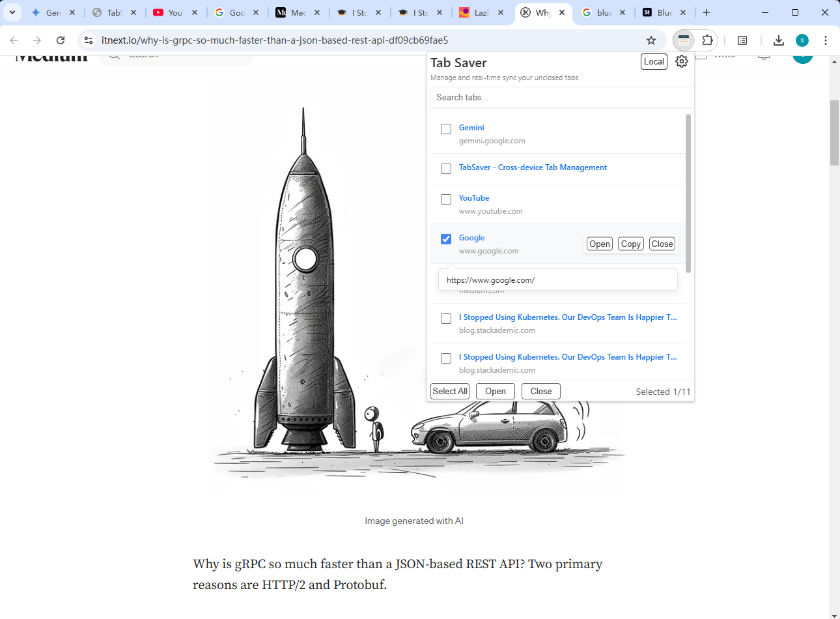Click the page vertical scrollbar thumb
Image resolution: width=840 pixels, height=619 pixels.
point(834,133)
